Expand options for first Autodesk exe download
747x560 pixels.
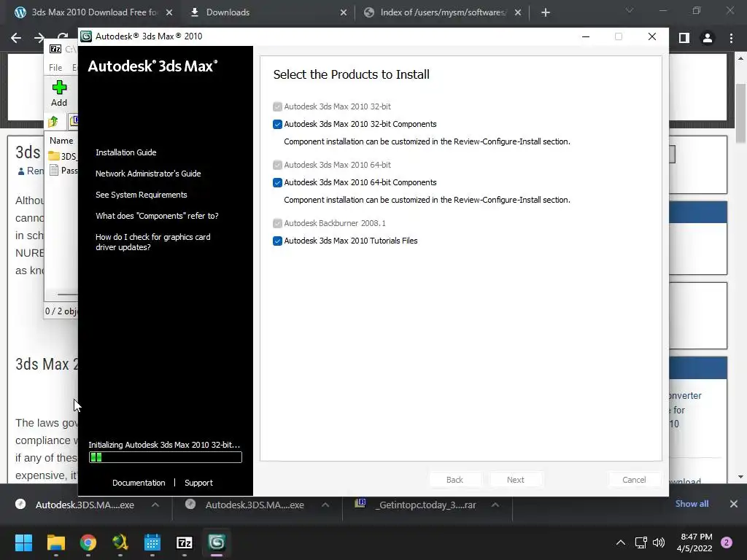click(155, 505)
